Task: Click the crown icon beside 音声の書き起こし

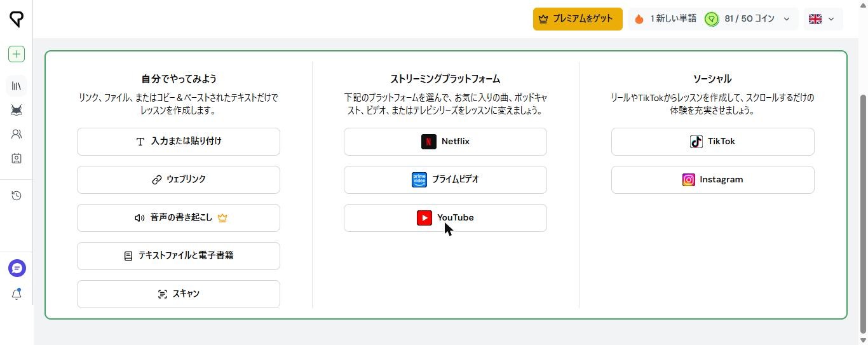Action: tap(222, 218)
